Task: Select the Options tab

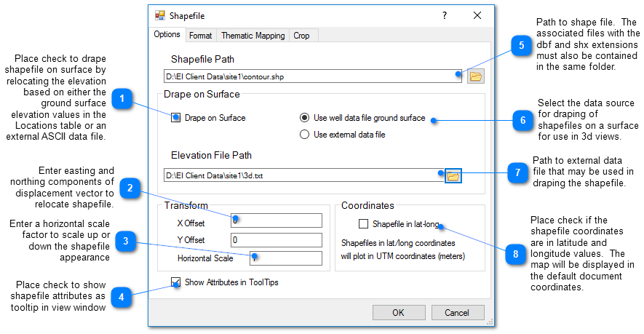Action: pyautogui.click(x=167, y=34)
